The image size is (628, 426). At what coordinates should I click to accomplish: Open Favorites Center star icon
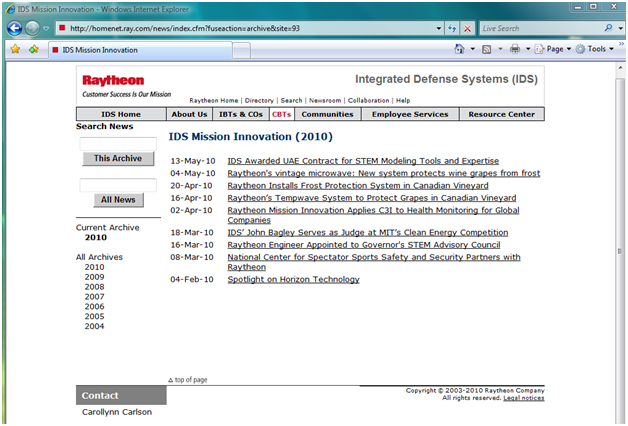coord(15,49)
